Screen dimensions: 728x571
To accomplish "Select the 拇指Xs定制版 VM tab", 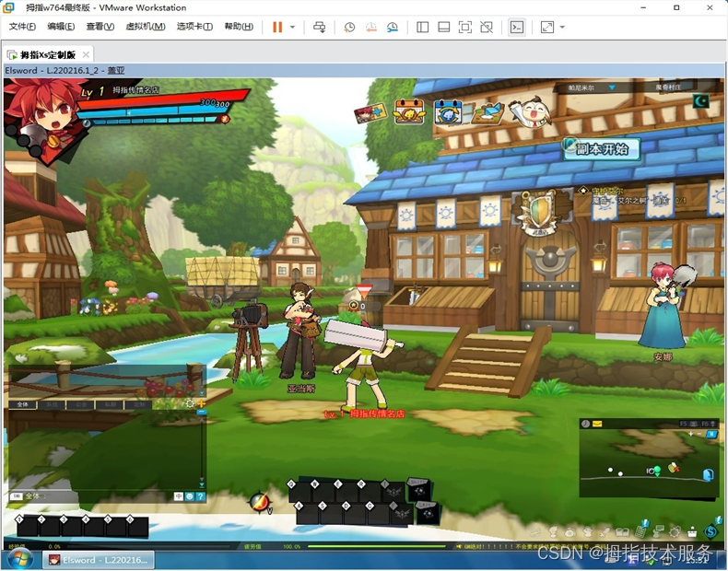I will tap(48, 54).
